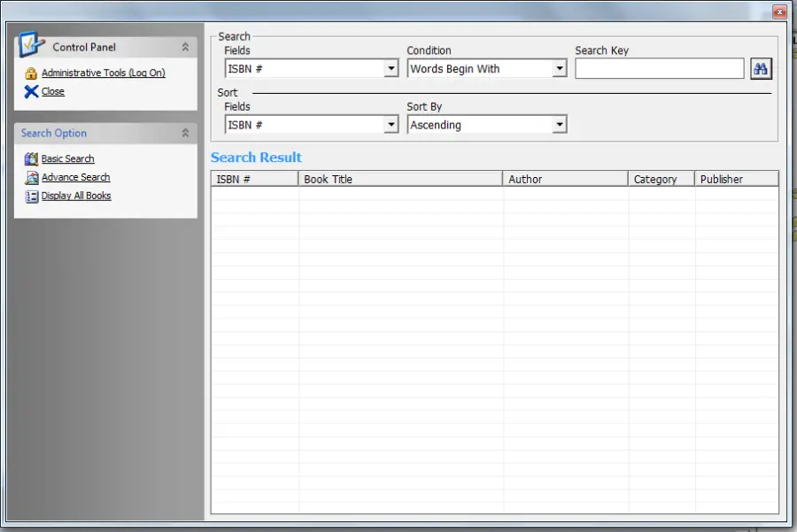This screenshot has width=797, height=532.
Task: Open the Display All Books link
Action: coord(76,196)
